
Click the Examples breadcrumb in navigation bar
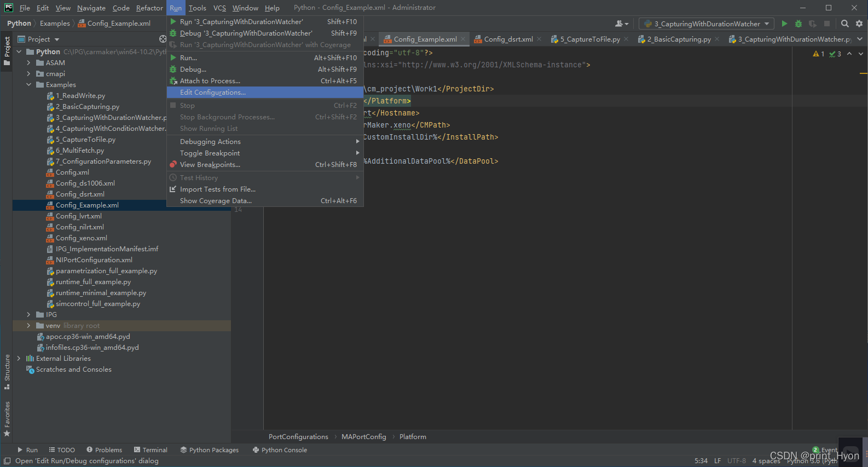pyautogui.click(x=55, y=24)
